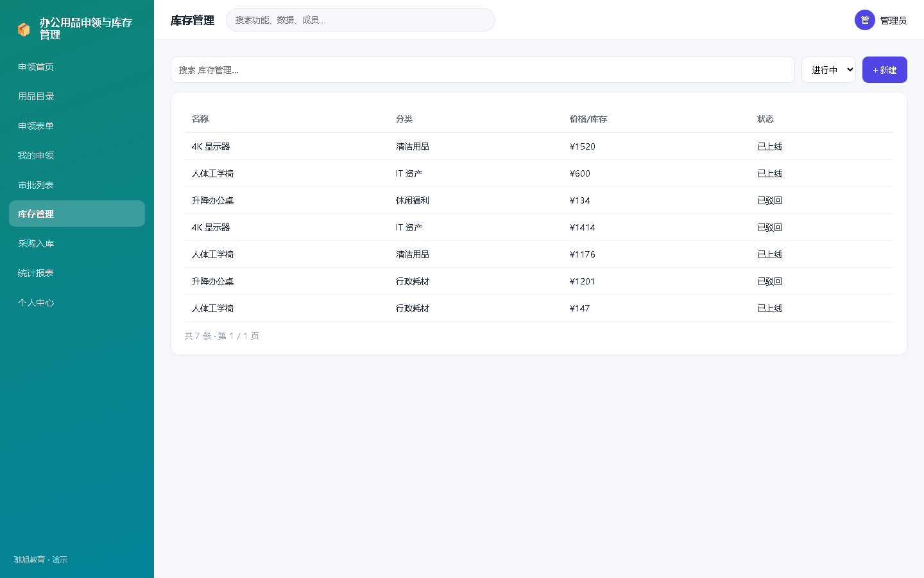Click the 驰旭教育 · 演示 footer link
924x578 pixels.
coord(41,560)
